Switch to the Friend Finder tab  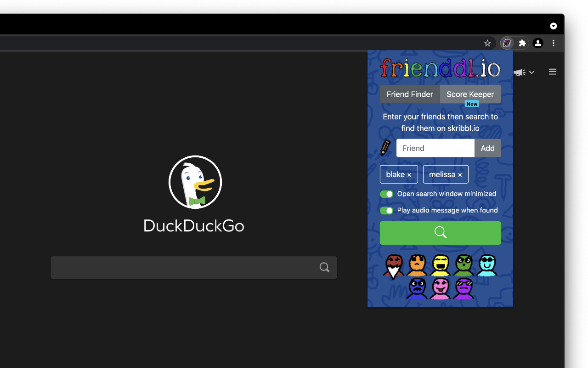410,94
